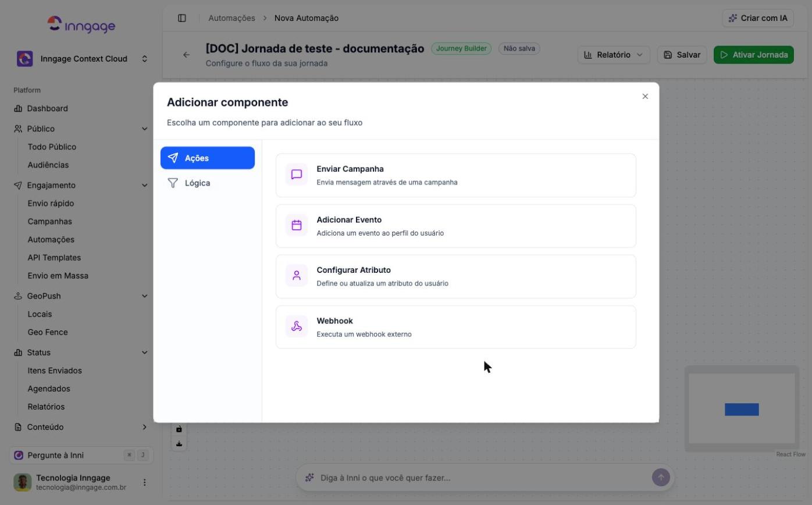Open the workspace switcher chevrons

click(x=145, y=59)
